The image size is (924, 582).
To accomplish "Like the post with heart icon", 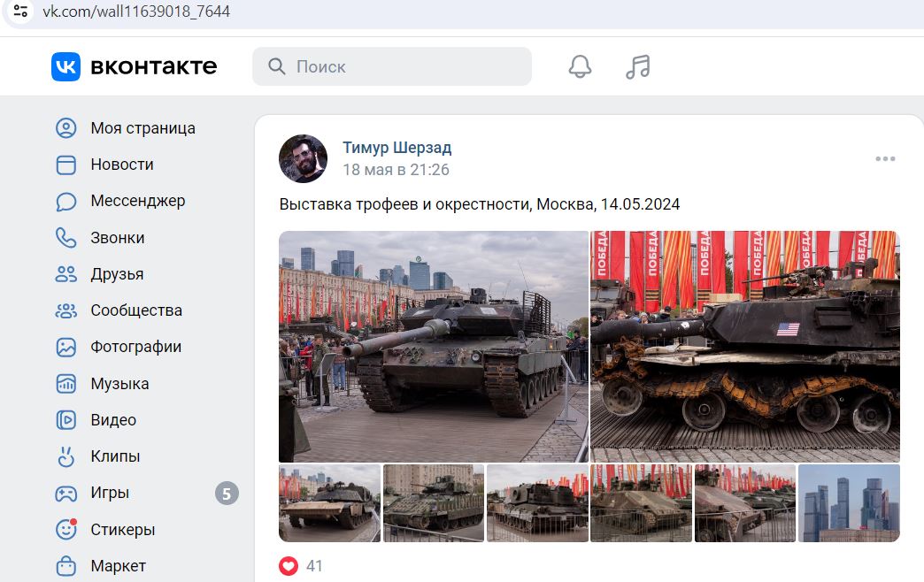I will click(289, 565).
